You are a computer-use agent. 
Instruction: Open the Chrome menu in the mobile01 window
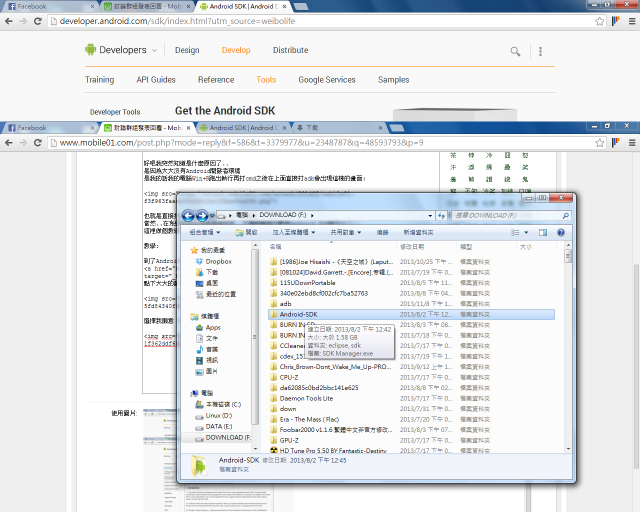tap(632, 142)
